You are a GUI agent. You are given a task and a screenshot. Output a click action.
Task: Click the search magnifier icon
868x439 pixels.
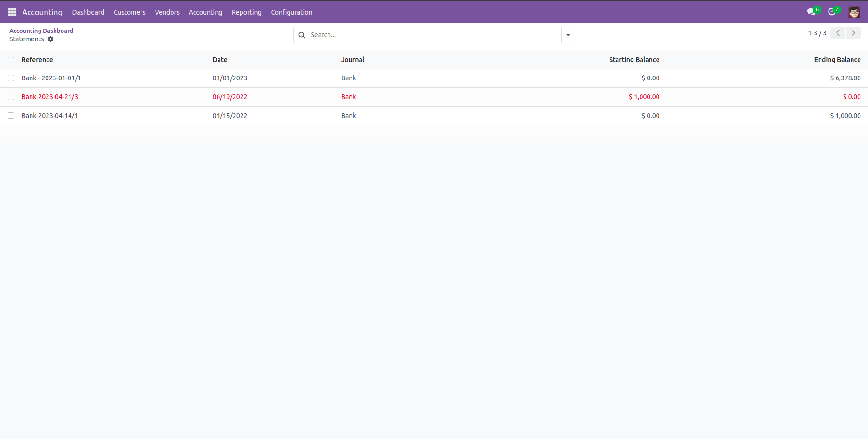[302, 35]
